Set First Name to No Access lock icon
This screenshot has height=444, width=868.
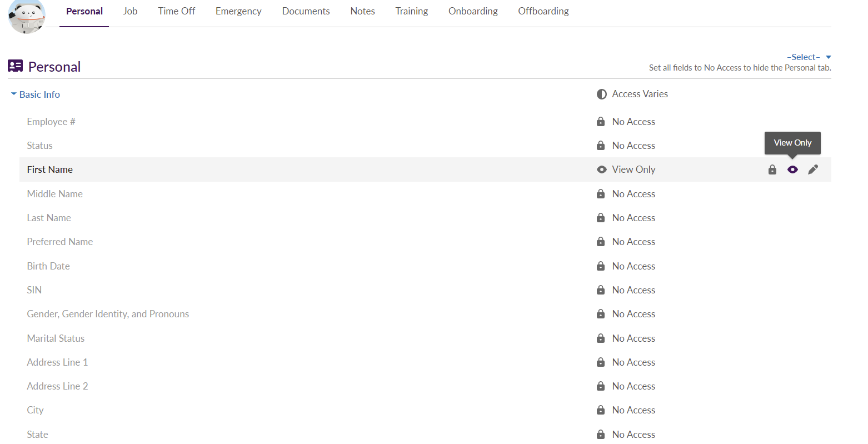click(772, 169)
